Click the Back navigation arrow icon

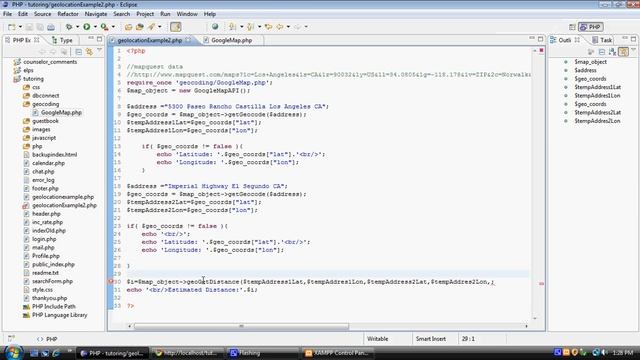pyautogui.click(x=280, y=27)
